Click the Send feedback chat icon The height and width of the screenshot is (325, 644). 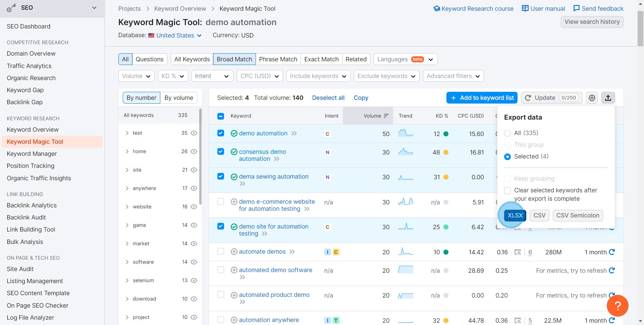577,8
